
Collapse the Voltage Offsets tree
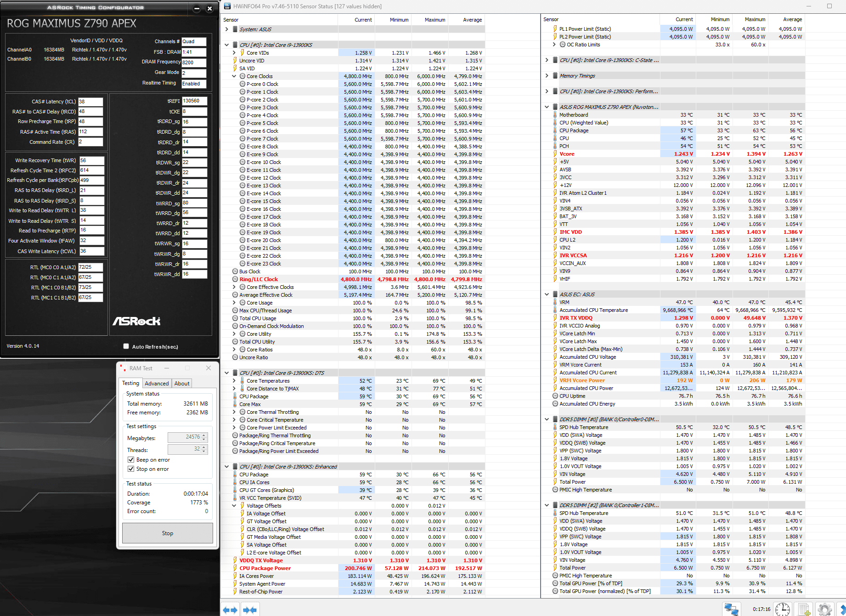(234, 506)
